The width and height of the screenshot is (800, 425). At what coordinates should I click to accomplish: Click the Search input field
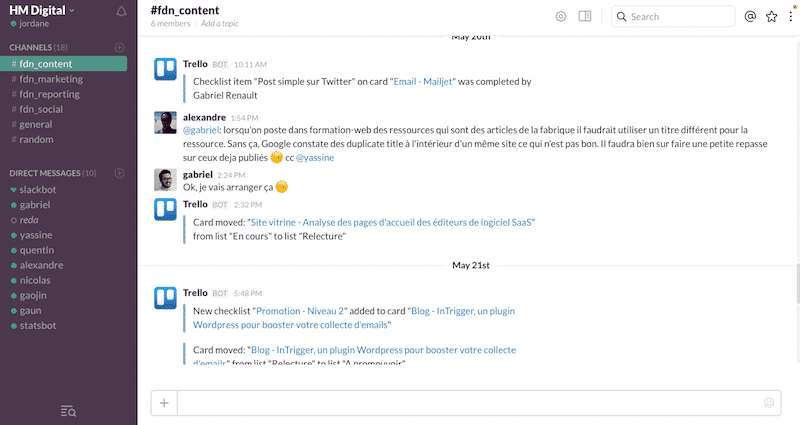point(681,16)
